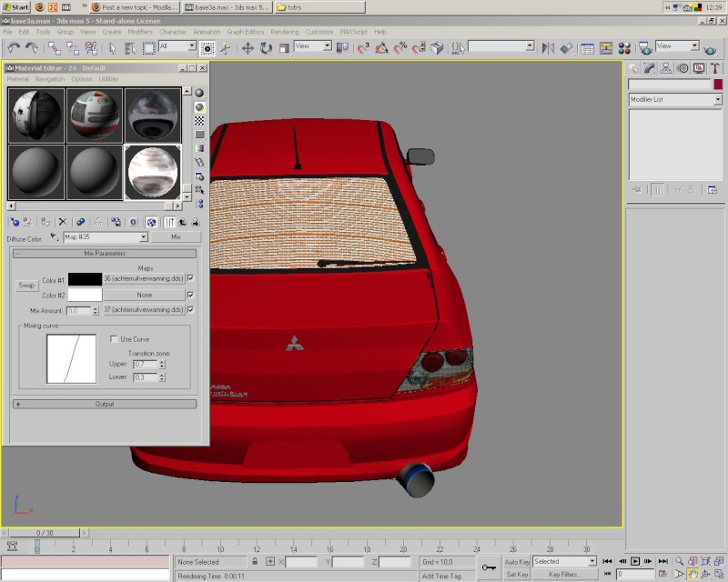Open the named selection sets dropdown
Screen dimensions: 728x582
[x=530, y=46]
